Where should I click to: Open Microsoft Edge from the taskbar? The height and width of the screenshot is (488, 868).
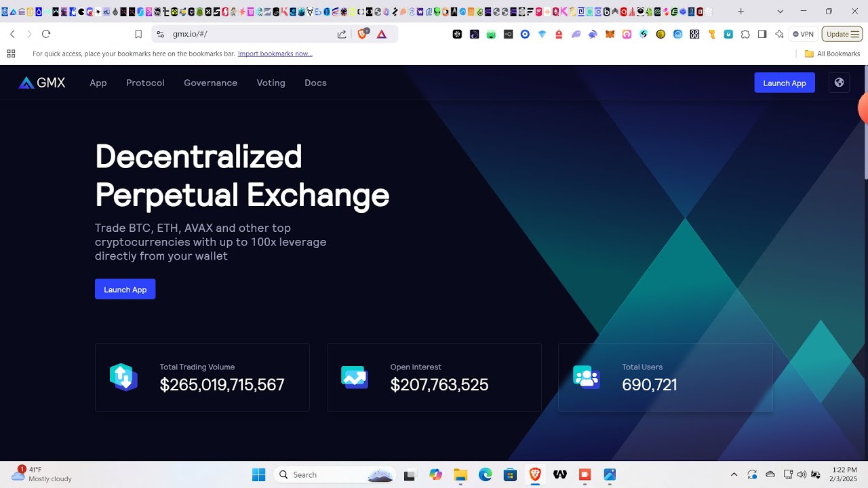(486, 474)
